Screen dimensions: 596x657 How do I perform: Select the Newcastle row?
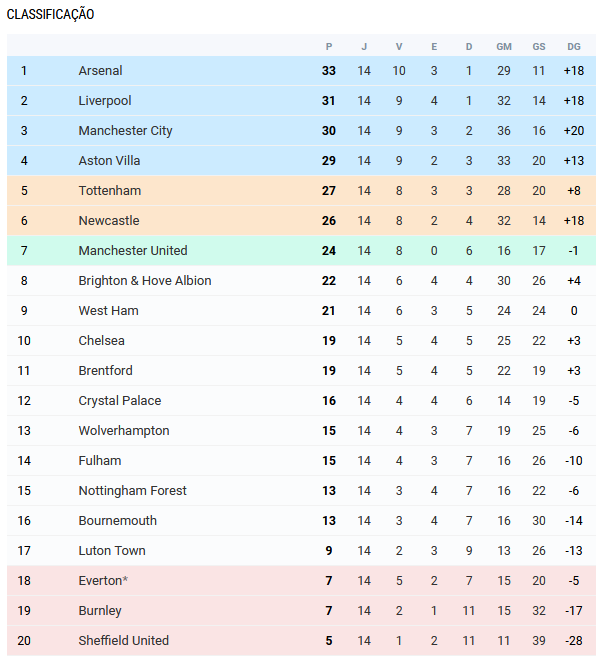click(x=301, y=220)
